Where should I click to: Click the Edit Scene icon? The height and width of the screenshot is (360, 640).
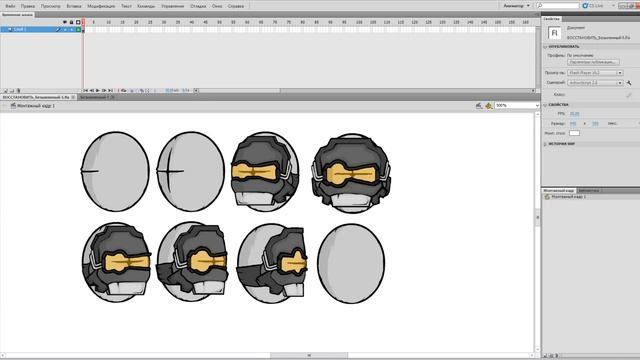coord(479,106)
